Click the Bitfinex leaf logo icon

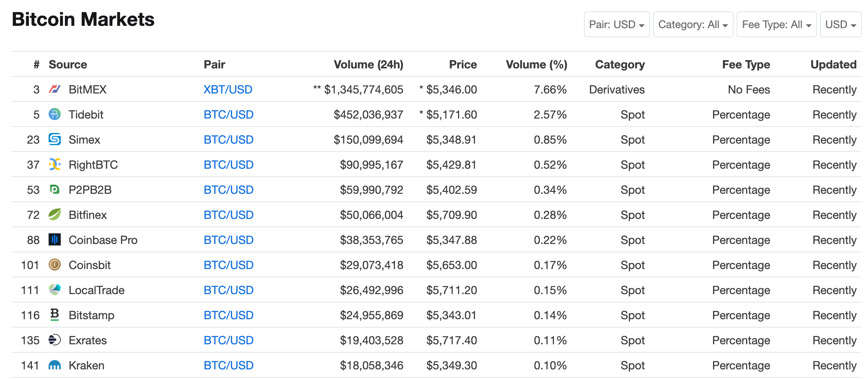click(55, 215)
